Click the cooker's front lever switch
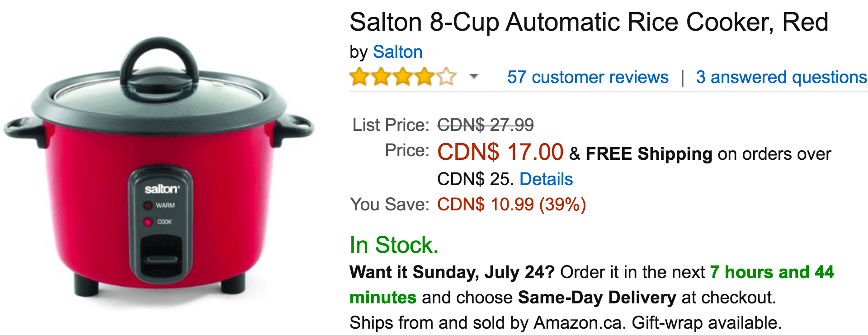Viewport: 868px width, 335px height. tap(161, 258)
